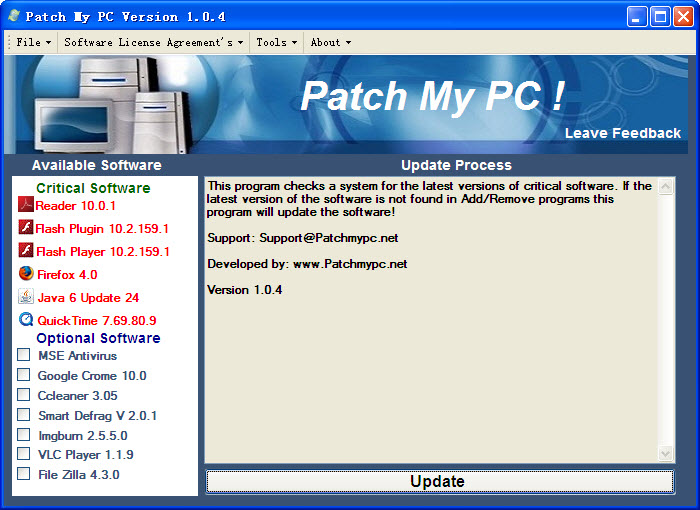This screenshot has height=510, width=700.
Task: Click Flash Player 10.2.159.1 text
Action: pyautogui.click(x=103, y=252)
